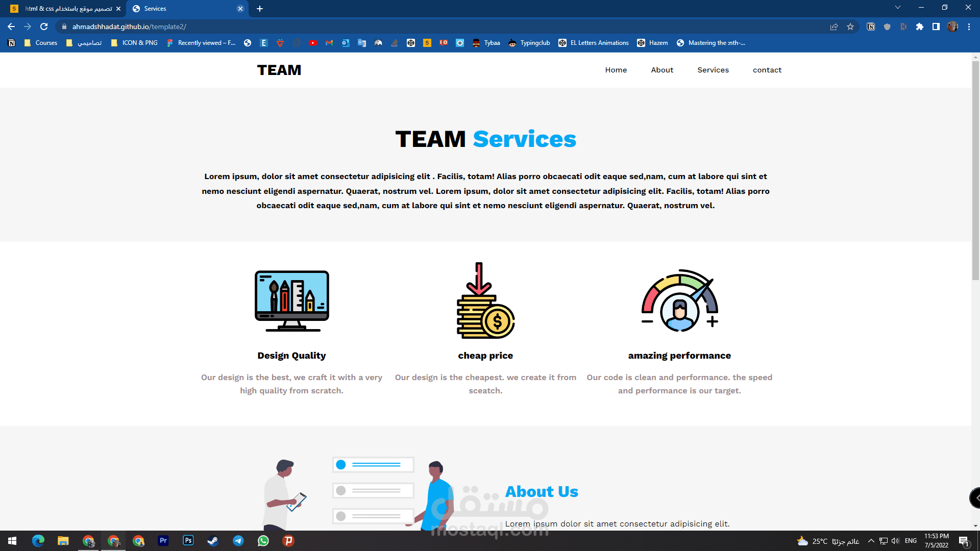This screenshot has height=551, width=980.
Task: Open the contact page link
Action: (767, 70)
